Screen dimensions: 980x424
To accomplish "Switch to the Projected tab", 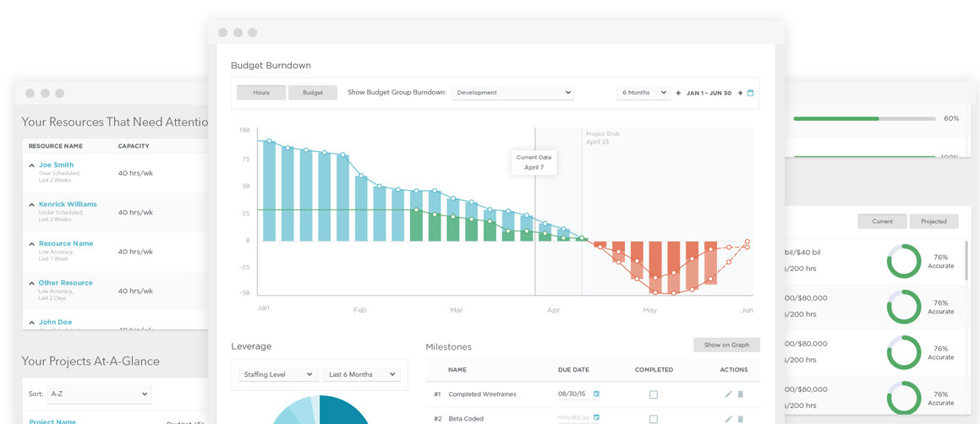I will click(x=933, y=221).
